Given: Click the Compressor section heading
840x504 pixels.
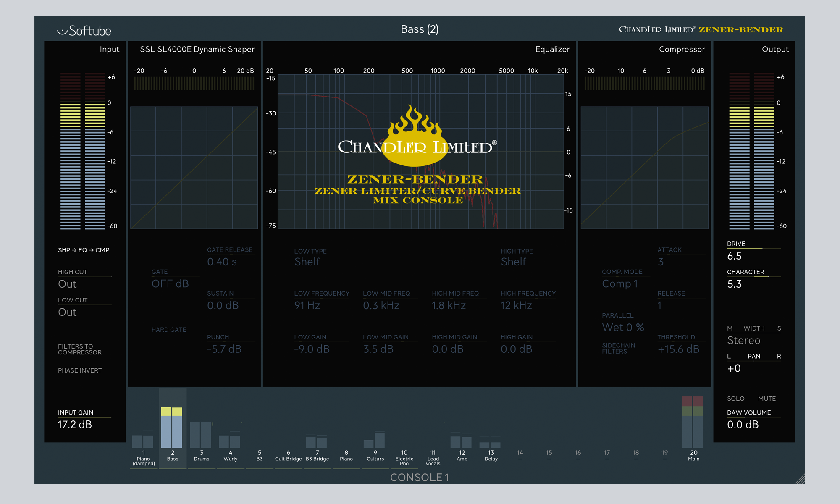Looking at the screenshot, I should click(682, 50).
